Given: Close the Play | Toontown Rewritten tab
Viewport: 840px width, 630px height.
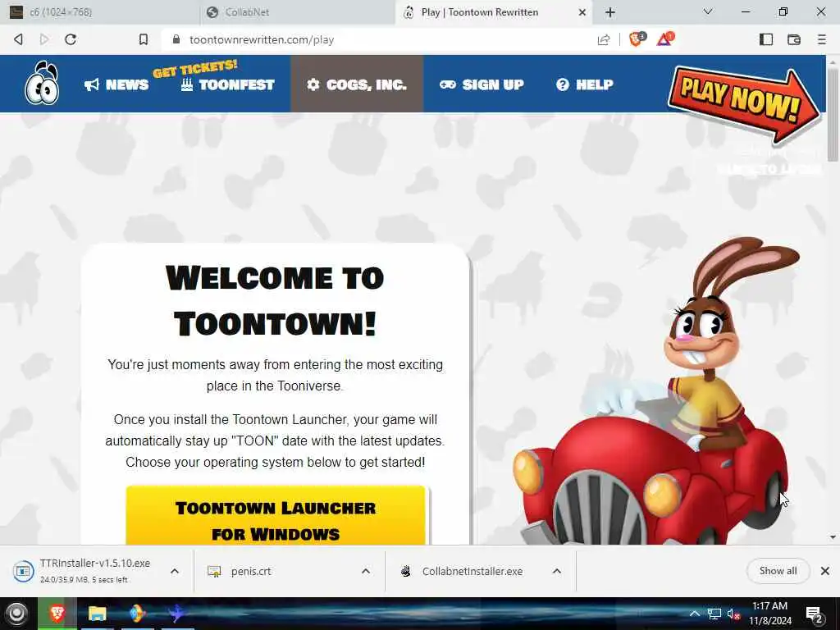Looking at the screenshot, I should 582,12.
